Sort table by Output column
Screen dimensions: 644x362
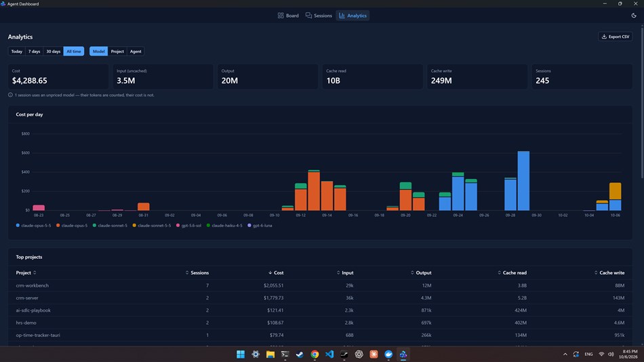tap(421, 273)
